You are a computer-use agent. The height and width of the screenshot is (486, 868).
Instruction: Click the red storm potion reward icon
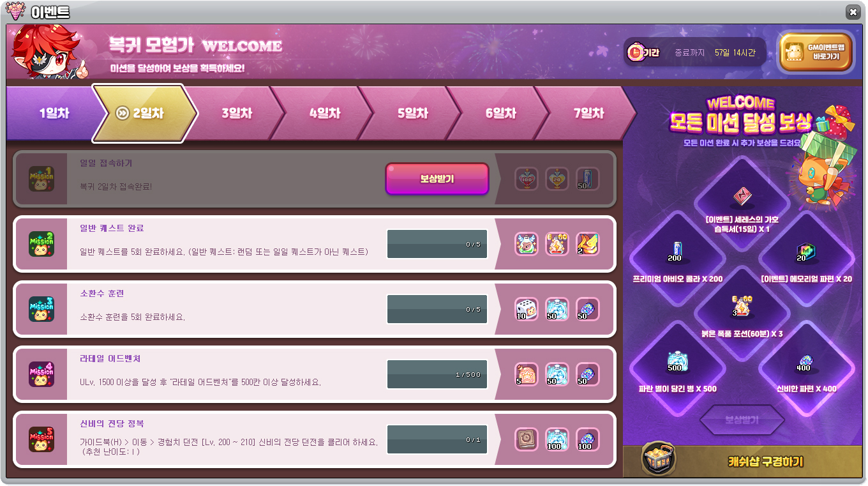(741, 307)
